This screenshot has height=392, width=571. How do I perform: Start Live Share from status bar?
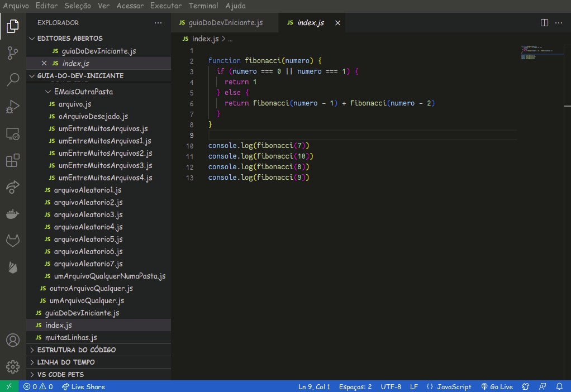(83, 386)
